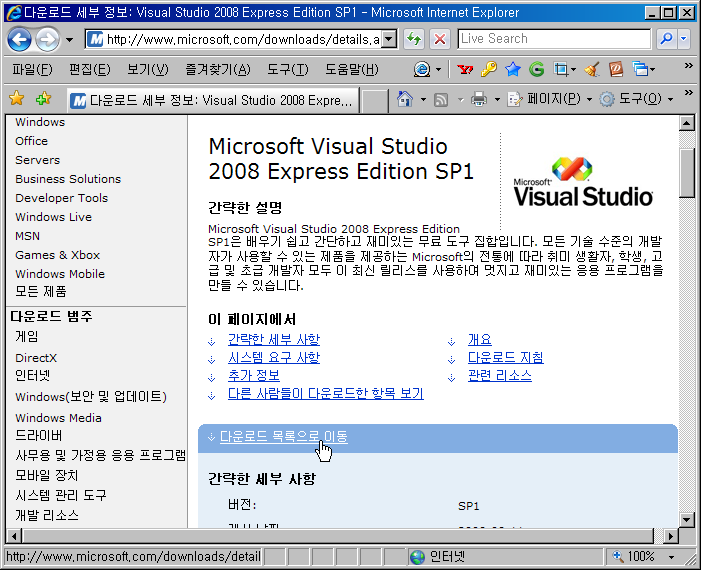The width and height of the screenshot is (701, 570).
Task: Click 다운로드 목록으로 이동 link
Action: (284, 436)
